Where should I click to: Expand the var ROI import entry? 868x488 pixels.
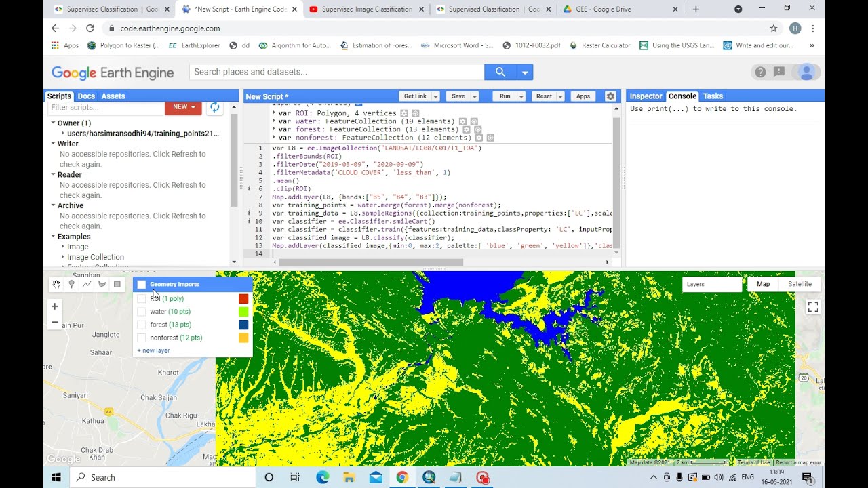pyautogui.click(x=274, y=113)
